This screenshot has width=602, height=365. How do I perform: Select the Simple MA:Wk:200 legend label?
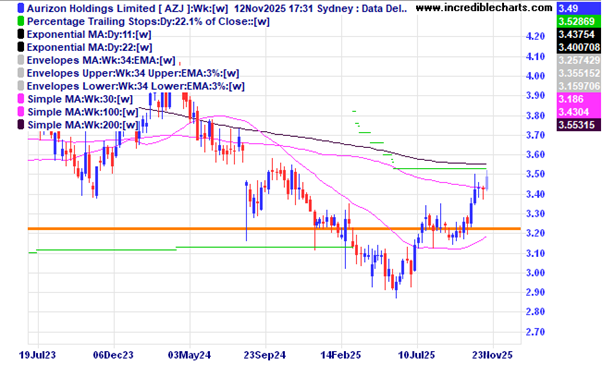point(83,125)
